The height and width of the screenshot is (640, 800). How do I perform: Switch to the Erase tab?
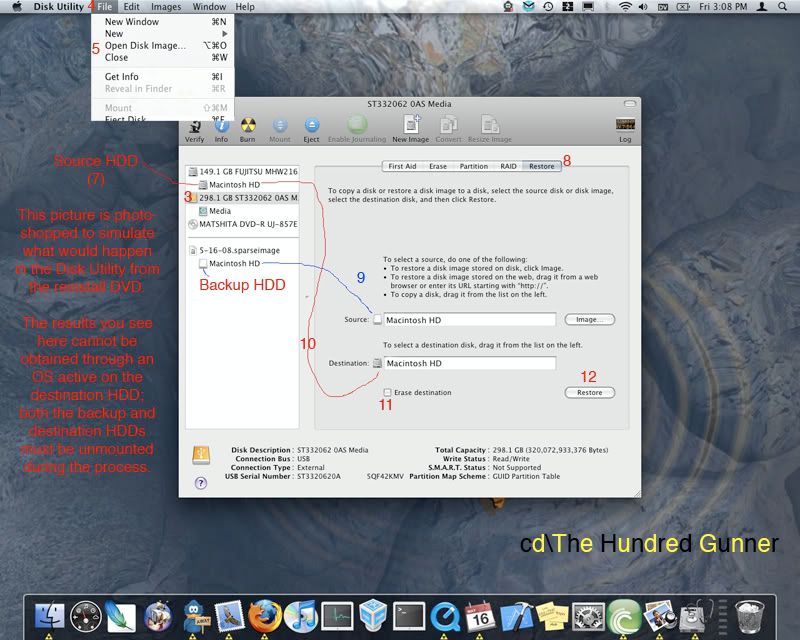pos(438,166)
